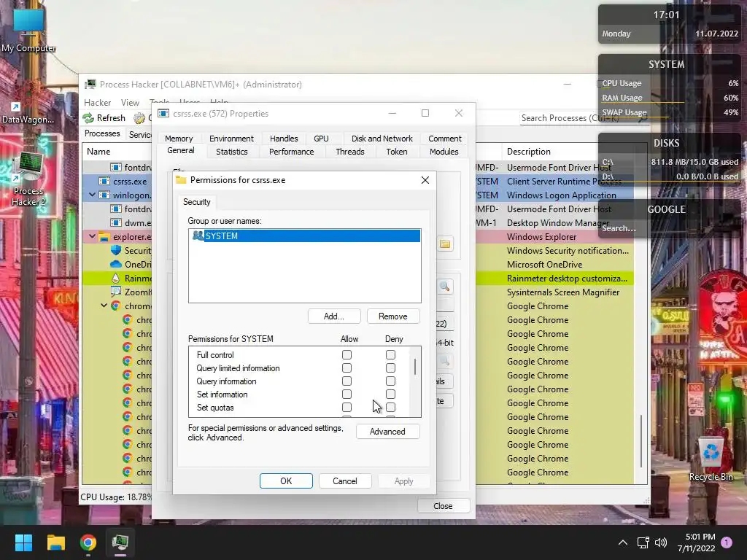747x560 pixels.
Task: Open the DataWagon desktop shortcut
Action: 28,113
